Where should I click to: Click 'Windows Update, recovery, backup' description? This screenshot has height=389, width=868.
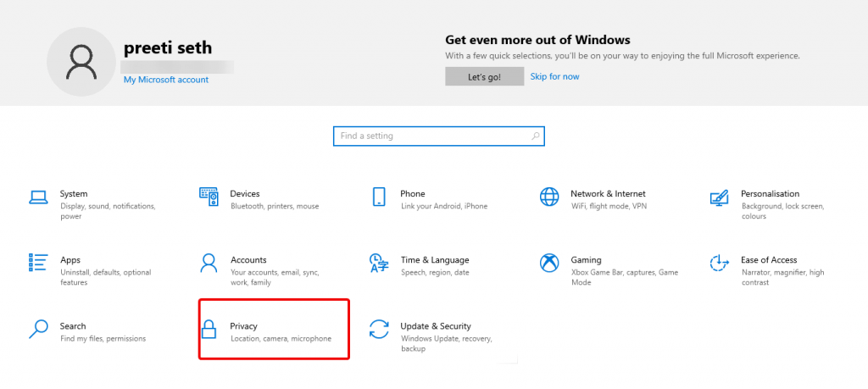click(446, 343)
